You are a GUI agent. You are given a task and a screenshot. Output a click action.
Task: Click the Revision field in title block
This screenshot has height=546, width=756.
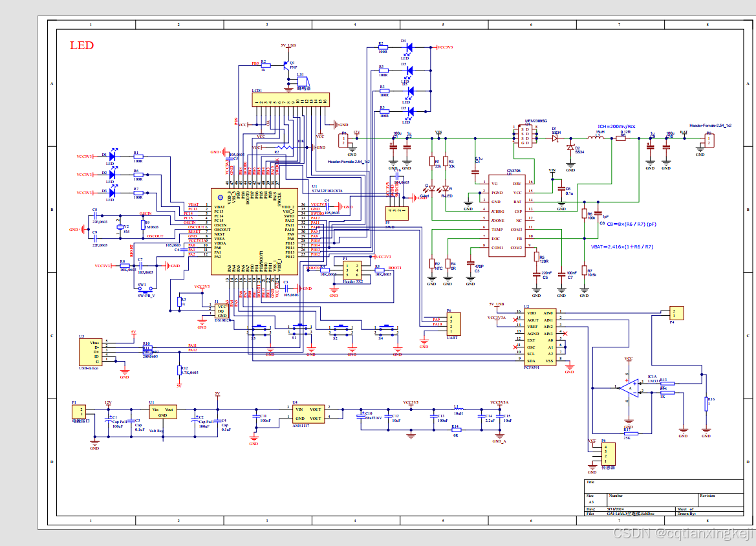tap(721, 499)
